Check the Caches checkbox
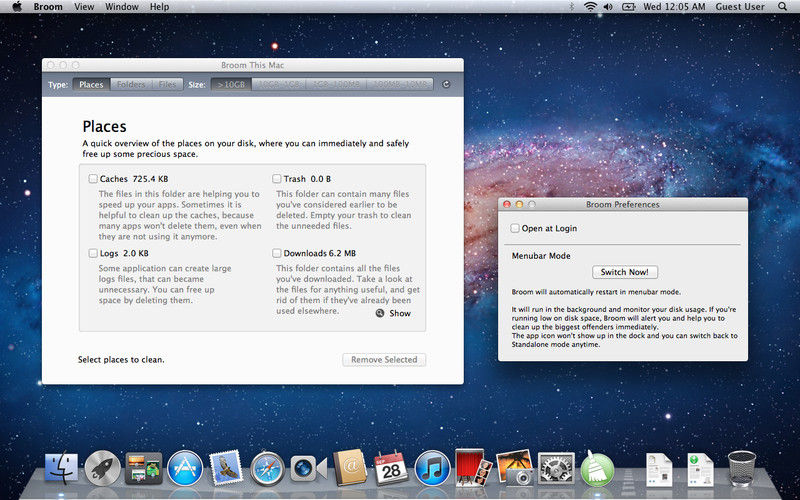800x500 pixels. (x=93, y=179)
